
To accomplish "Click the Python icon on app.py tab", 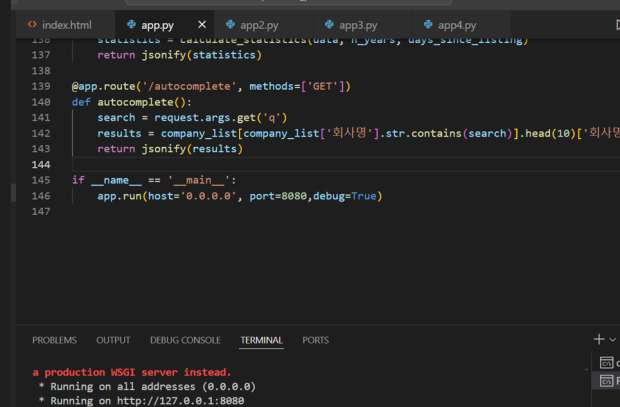I will click(x=131, y=25).
